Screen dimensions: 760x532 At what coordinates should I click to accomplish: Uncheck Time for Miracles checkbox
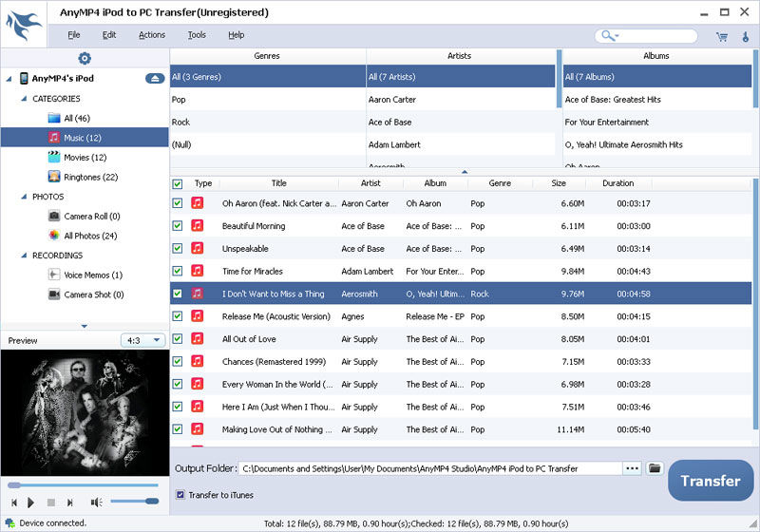point(178,271)
